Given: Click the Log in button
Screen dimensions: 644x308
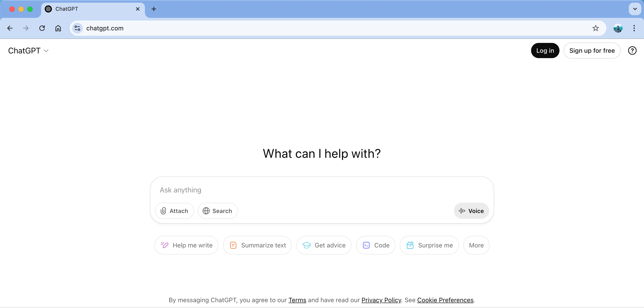Looking at the screenshot, I should pos(545,51).
